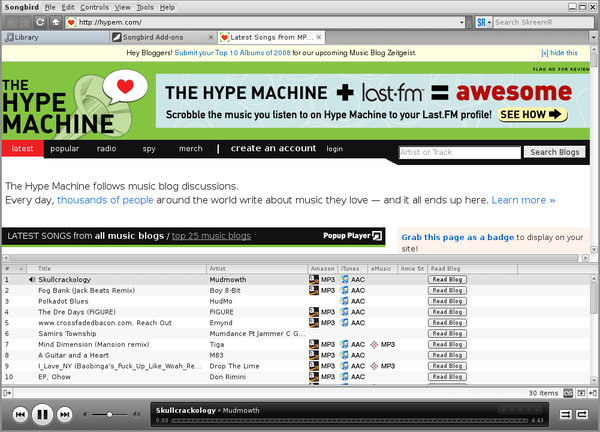The height and width of the screenshot is (432, 600).
Task: Open the Edit menu
Action: [68, 7]
